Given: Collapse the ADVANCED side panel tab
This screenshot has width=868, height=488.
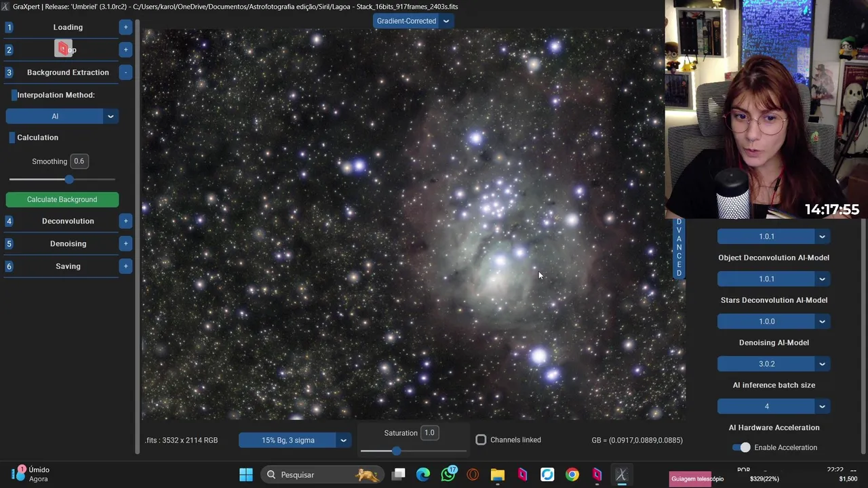Looking at the screenshot, I should 679,248.
